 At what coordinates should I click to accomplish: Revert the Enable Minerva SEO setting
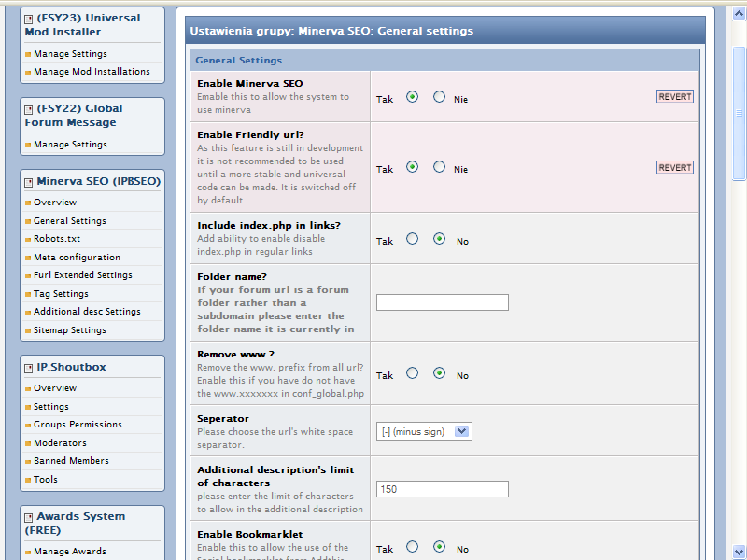tap(674, 97)
